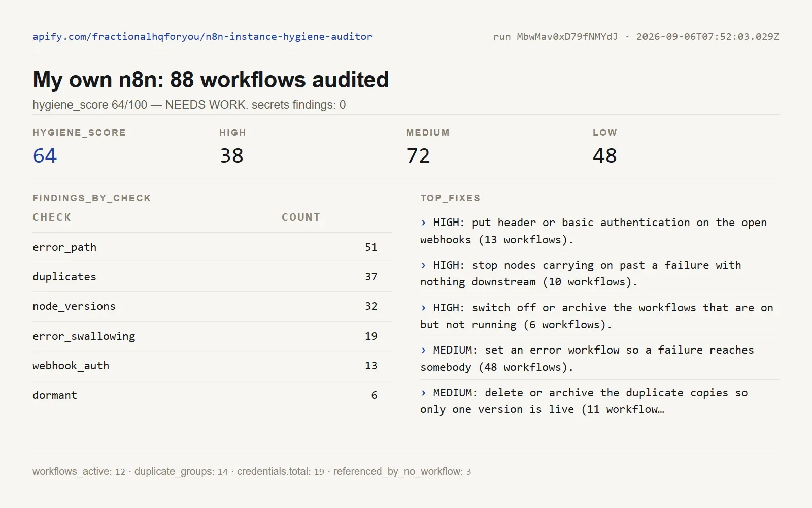
Task: Click the duplicate_groups: 14 footer entry
Action: [181, 472]
